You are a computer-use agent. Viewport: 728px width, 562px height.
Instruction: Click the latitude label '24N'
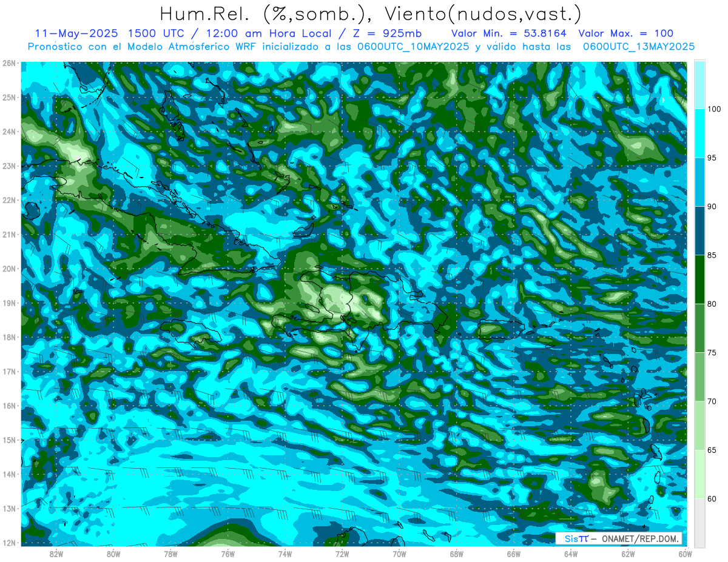(x=9, y=132)
